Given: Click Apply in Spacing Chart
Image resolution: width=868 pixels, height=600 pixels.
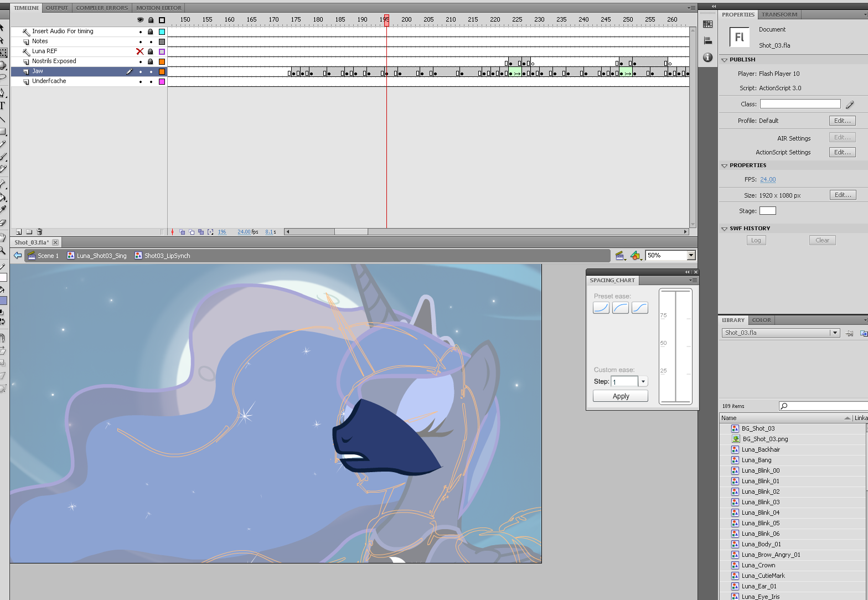Looking at the screenshot, I should coord(621,396).
